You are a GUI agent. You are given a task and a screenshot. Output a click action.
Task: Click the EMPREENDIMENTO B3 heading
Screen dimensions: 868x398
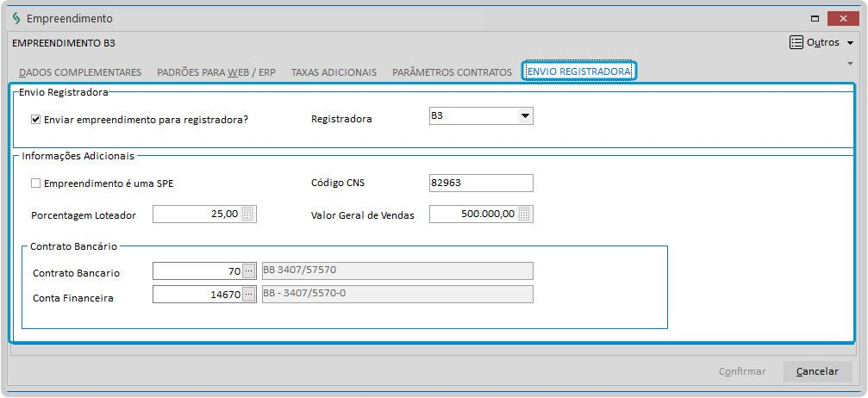64,43
